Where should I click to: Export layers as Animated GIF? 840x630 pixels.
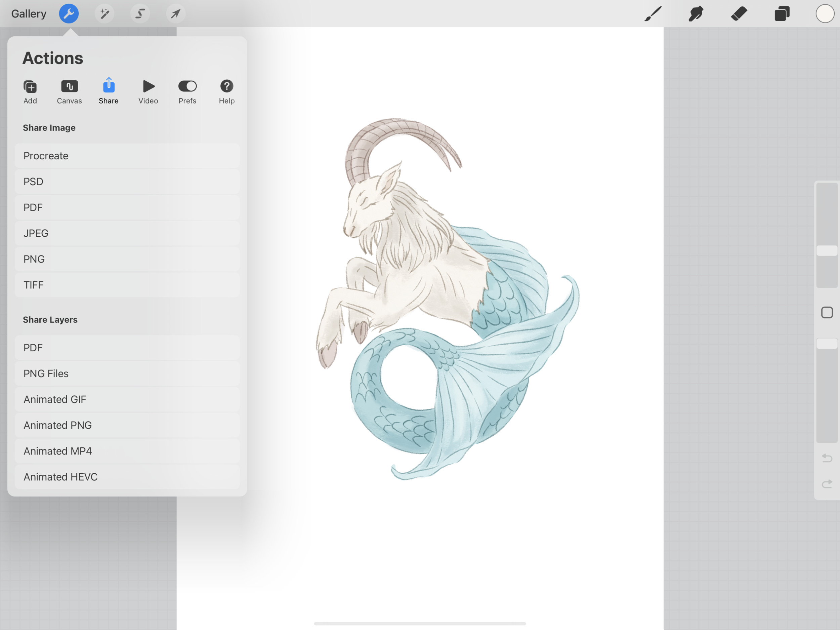127,399
